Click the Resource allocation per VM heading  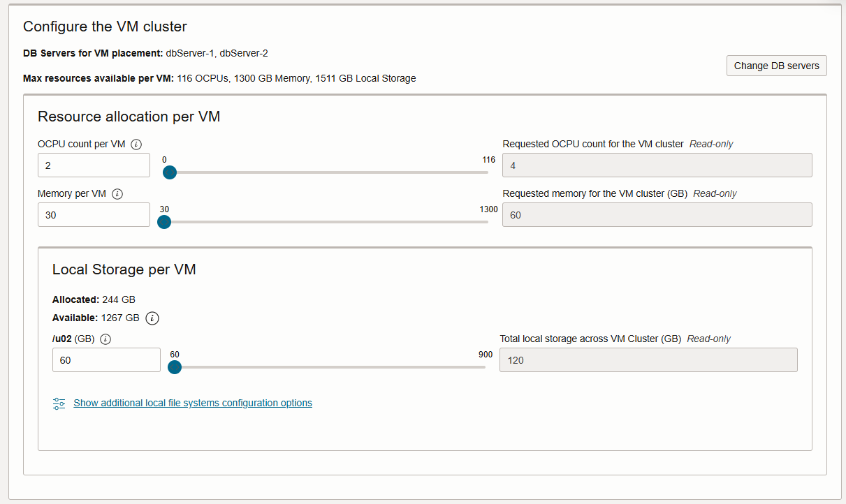coord(128,117)
